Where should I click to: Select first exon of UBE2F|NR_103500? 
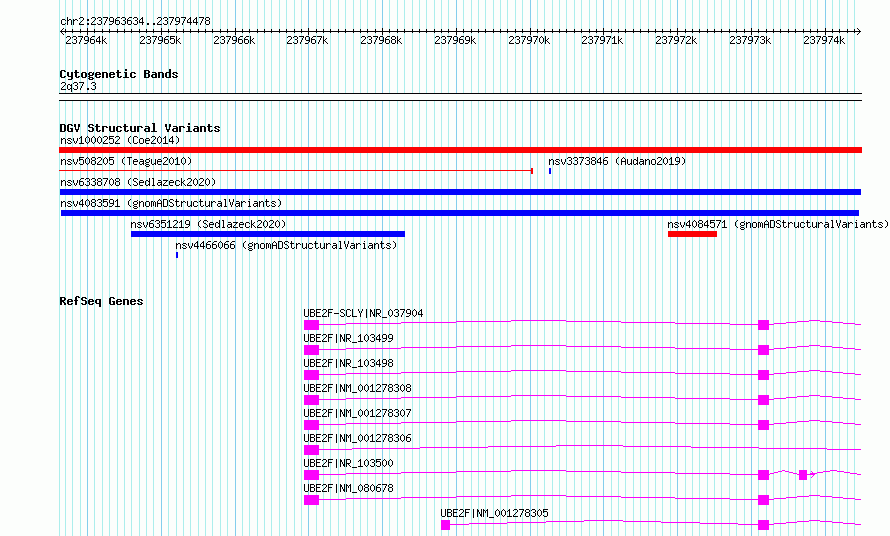pyautogui.click(x=312, y=475)
